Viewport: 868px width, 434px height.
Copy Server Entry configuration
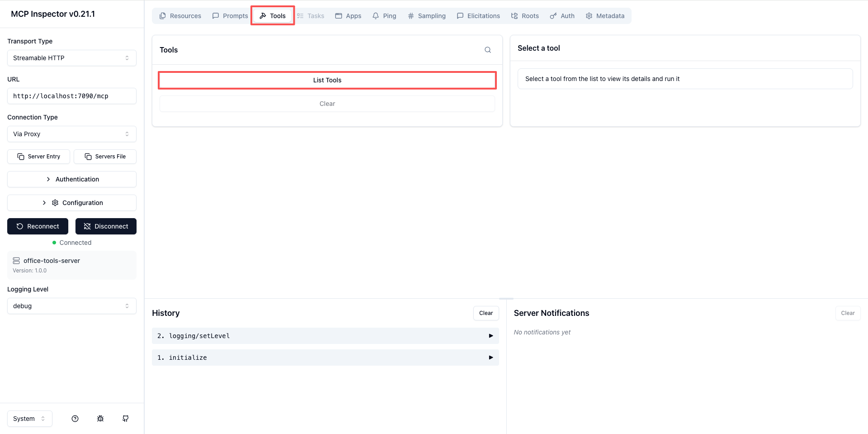(39, 157)
